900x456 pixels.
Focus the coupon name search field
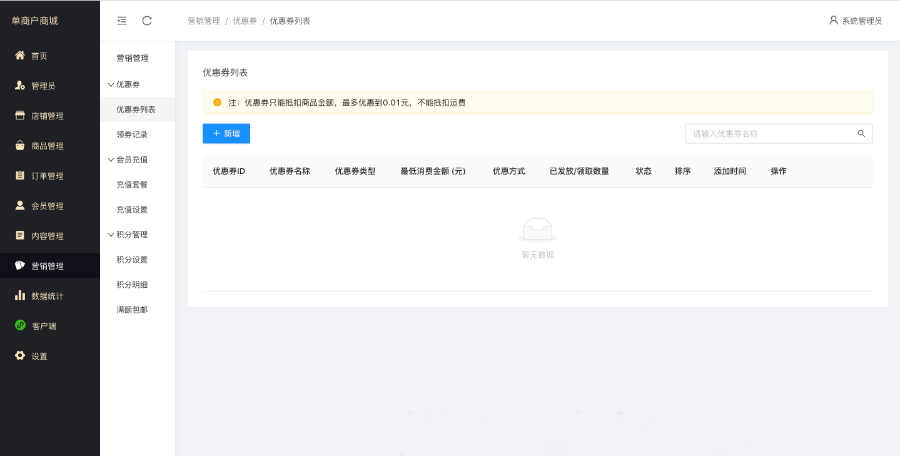(770, 133)
